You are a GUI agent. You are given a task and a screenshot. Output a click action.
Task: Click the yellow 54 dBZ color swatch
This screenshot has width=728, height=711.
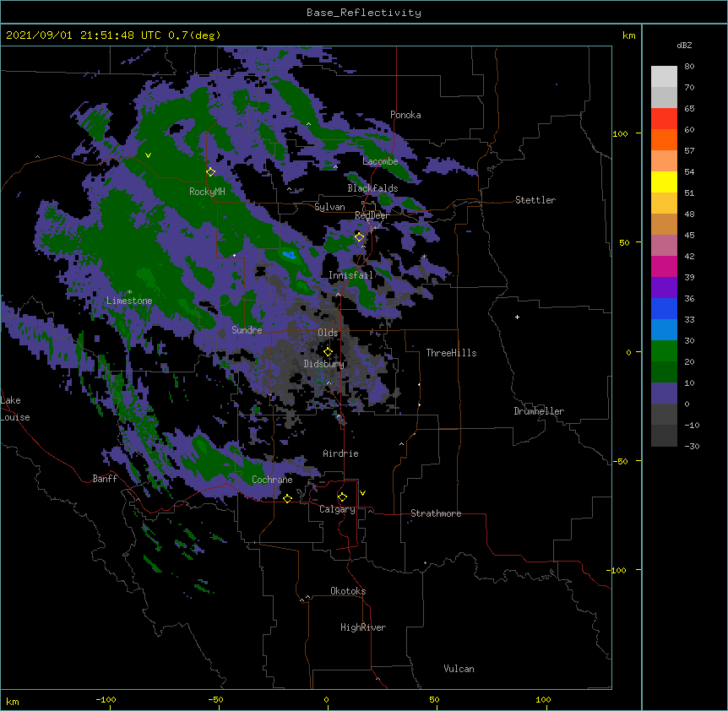[664, 182]
